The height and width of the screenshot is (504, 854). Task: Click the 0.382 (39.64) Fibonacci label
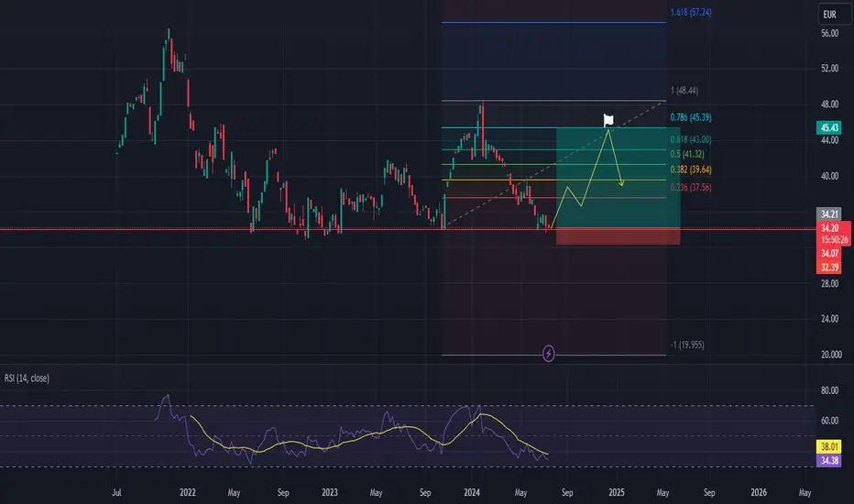pos(691,170)
